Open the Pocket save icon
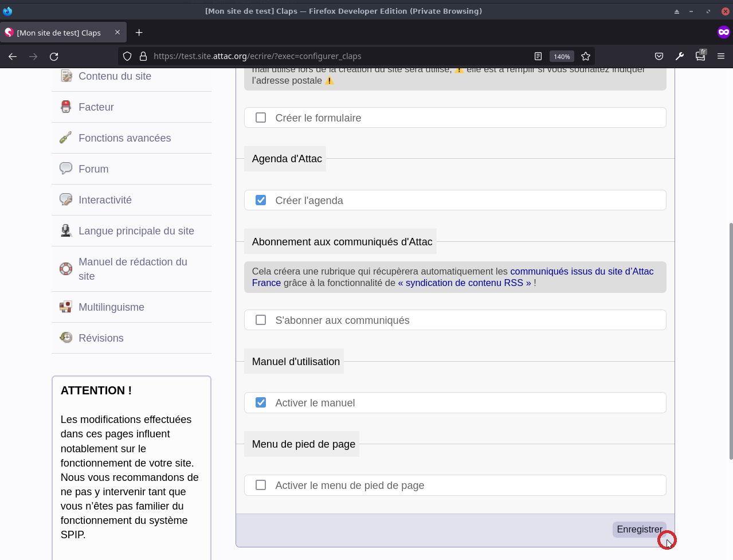 659,56
